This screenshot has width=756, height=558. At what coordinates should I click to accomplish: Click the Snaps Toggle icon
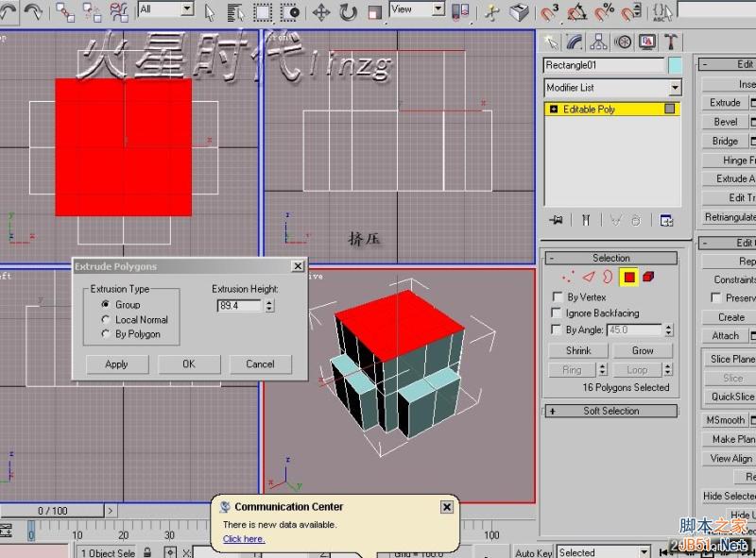[546, 11]
